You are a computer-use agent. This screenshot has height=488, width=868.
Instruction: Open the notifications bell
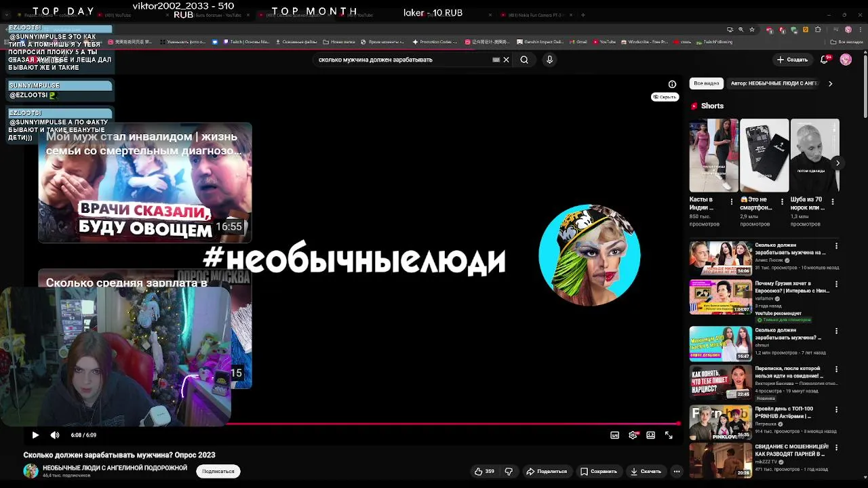825,60
